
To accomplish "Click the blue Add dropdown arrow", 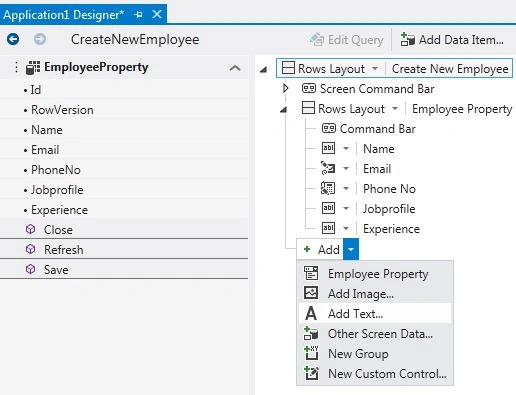I will pyautogui.click(x=351, y=249).
